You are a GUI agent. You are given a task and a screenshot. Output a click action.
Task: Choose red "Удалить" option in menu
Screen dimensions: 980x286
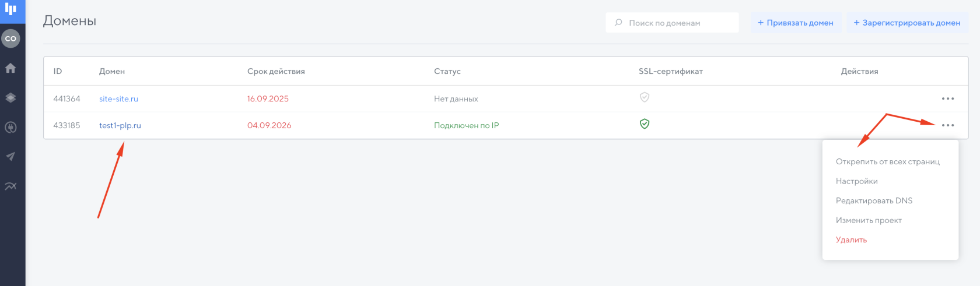tap(851, 240)
